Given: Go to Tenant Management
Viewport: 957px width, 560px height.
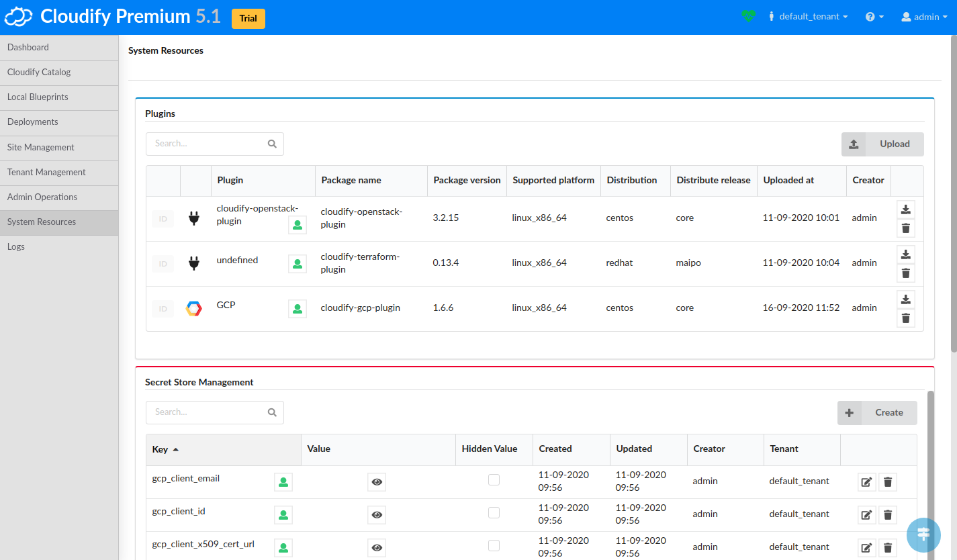Looking at the screenshot, I should click(x=59, y=173).
